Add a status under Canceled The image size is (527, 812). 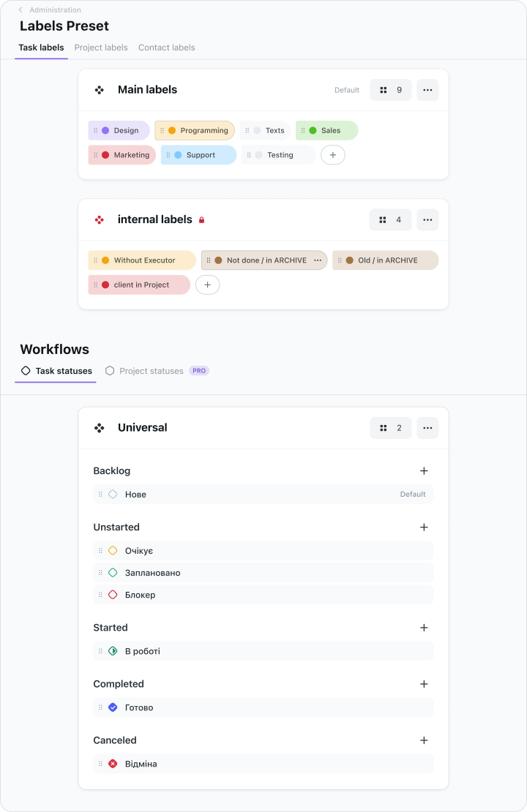coord(424,740)
